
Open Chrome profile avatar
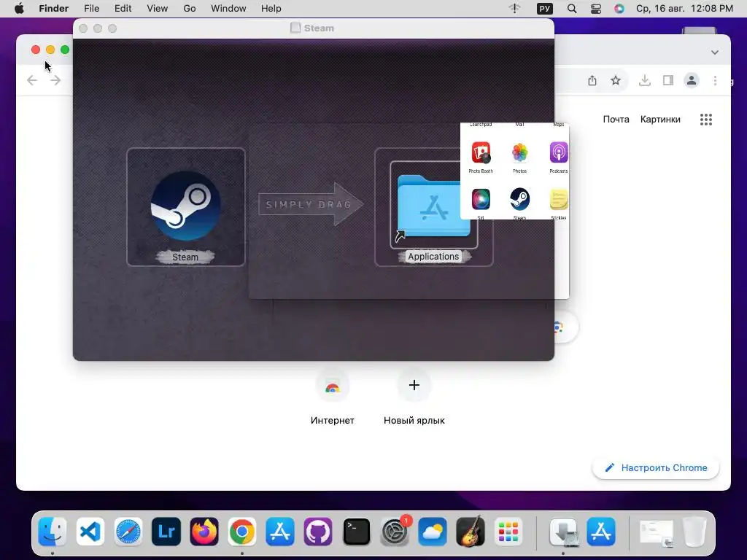coord(692,80)
